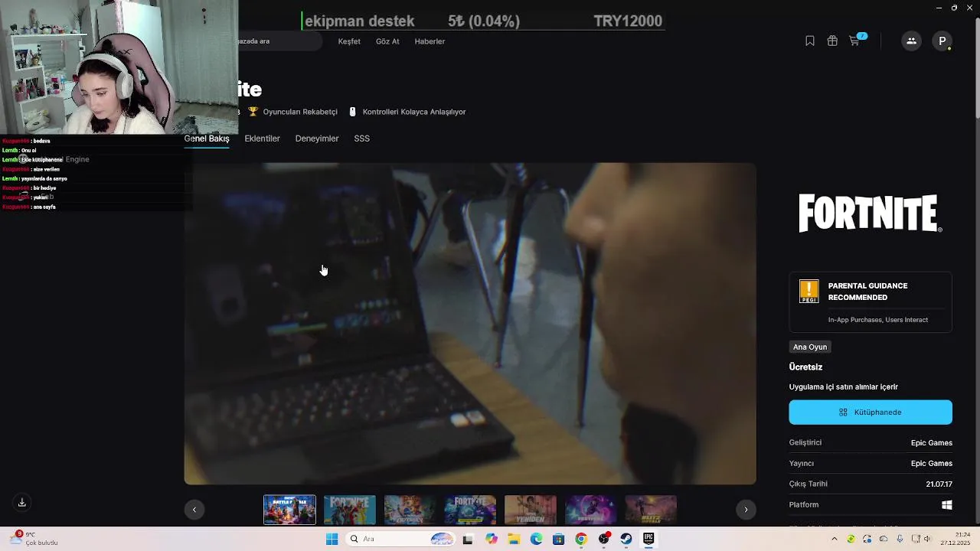Open Microsoft Edge from the taskbar
The width and height of the screenshot is (980, 551).
(x=536, y=540)
